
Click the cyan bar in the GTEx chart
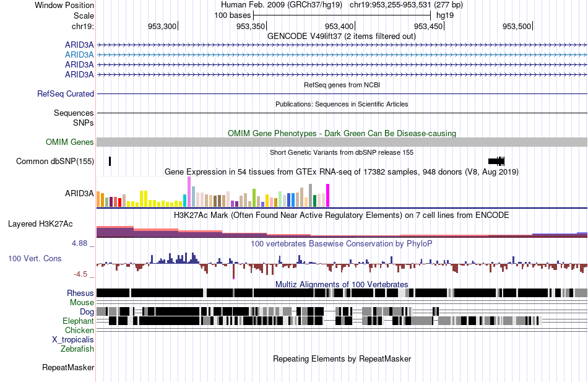[184, 201]
